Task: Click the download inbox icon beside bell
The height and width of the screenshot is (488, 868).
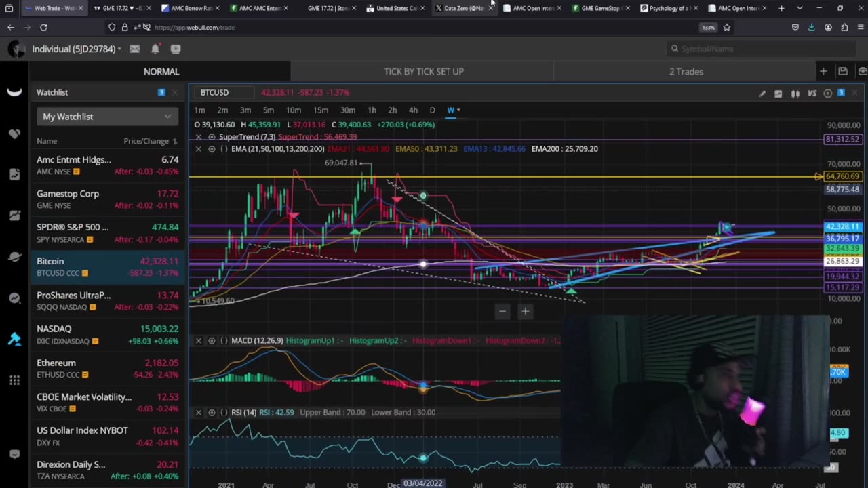Action: (176, 49)
